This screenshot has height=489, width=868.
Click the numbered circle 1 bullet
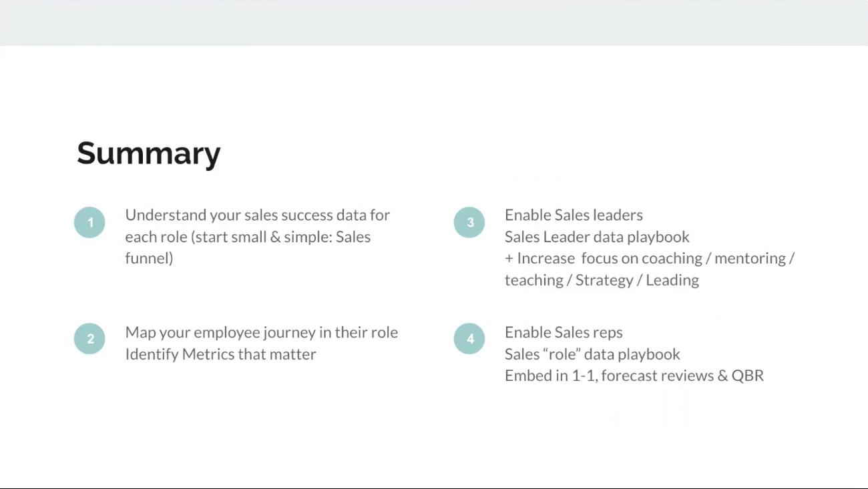(x=89, y=222)
